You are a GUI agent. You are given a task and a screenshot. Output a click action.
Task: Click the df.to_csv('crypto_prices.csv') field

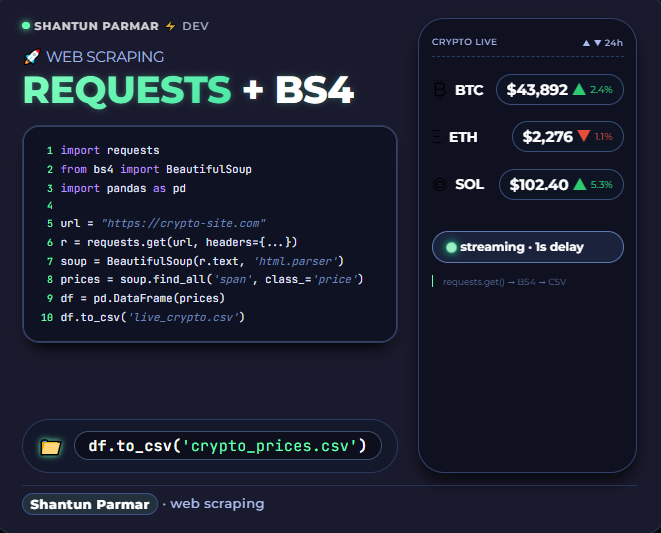click(x=228, y=446)
